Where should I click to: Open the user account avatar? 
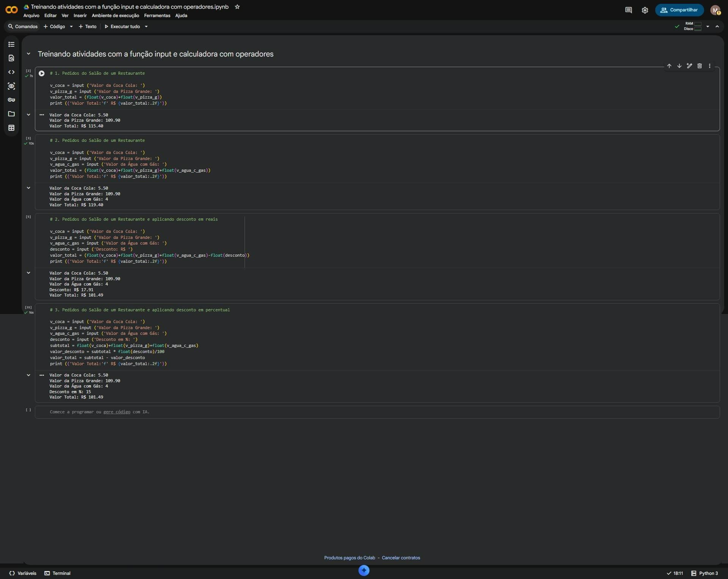tap(715, 10)
